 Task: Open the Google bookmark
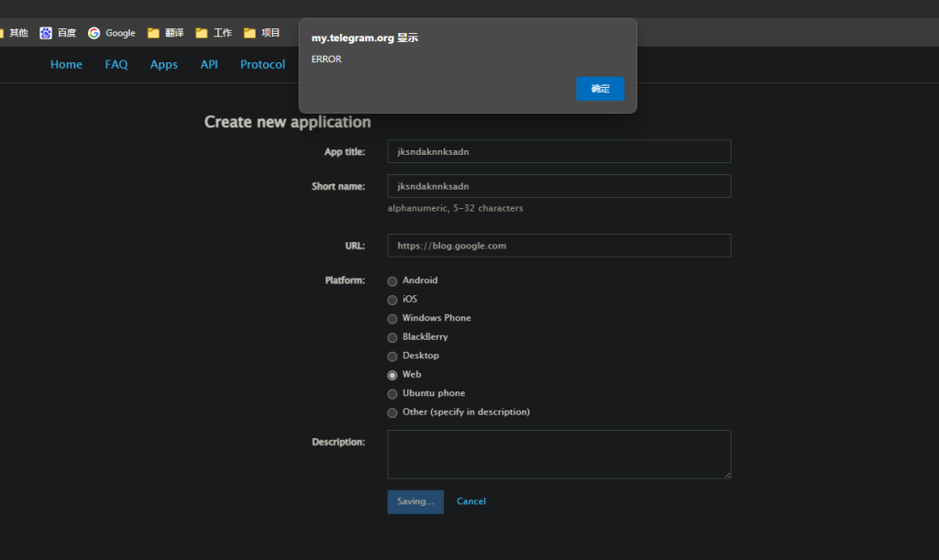tap(112, 33)
